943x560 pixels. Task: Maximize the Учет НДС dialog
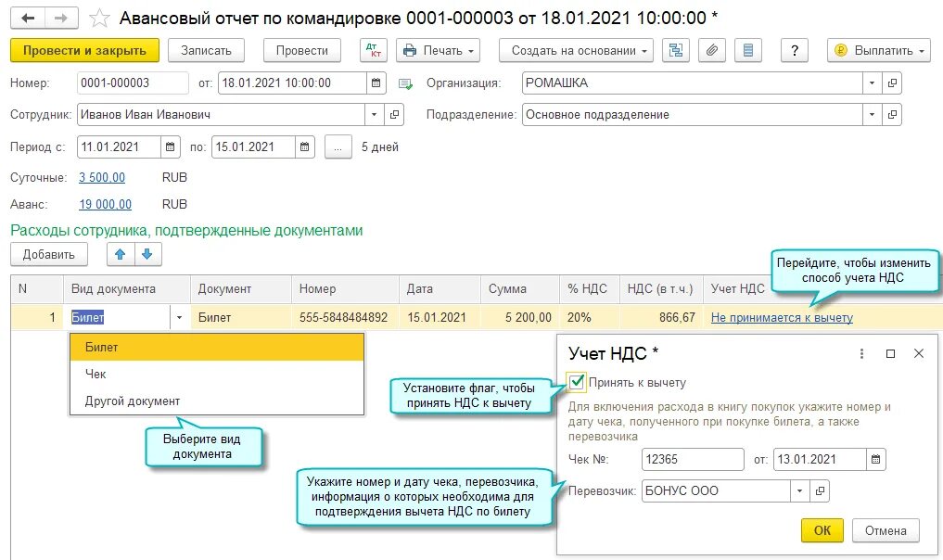tap(891, 353)
